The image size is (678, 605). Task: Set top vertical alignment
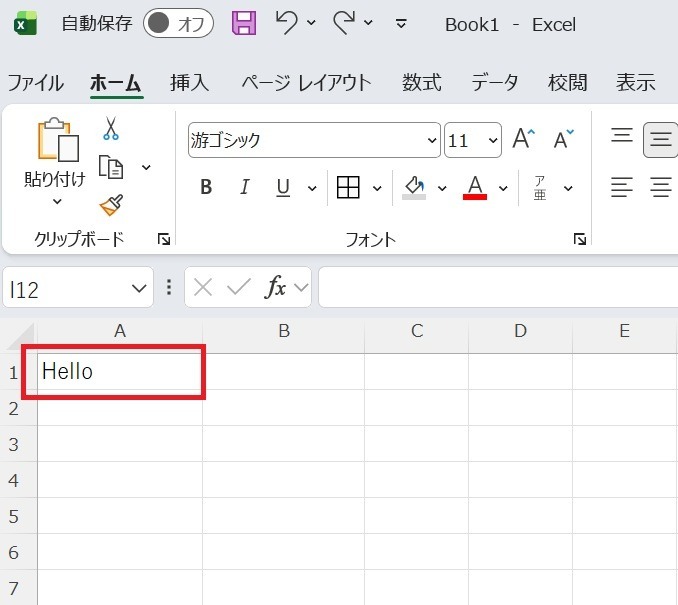tap(622, 135)
